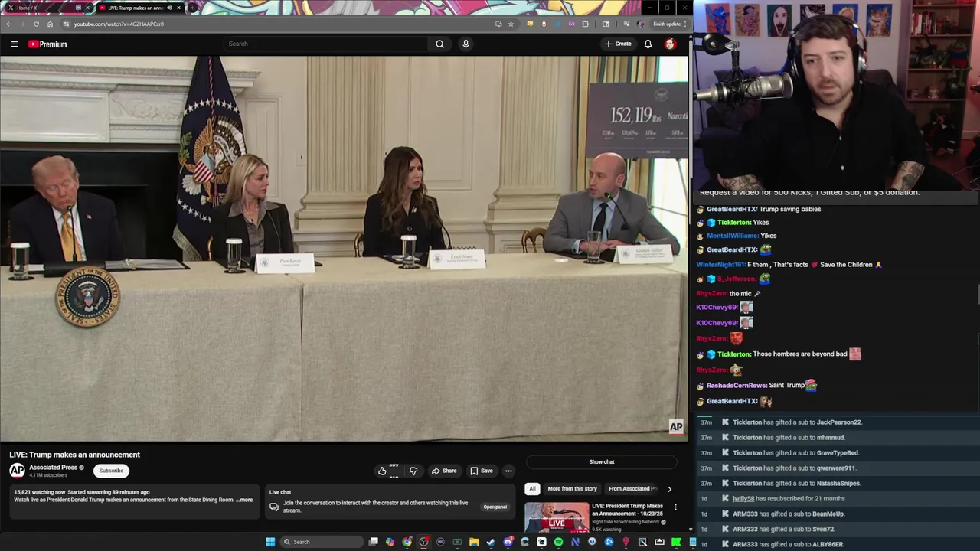Open options menu for Right Side Broadcasting video

tap(675, 507)
